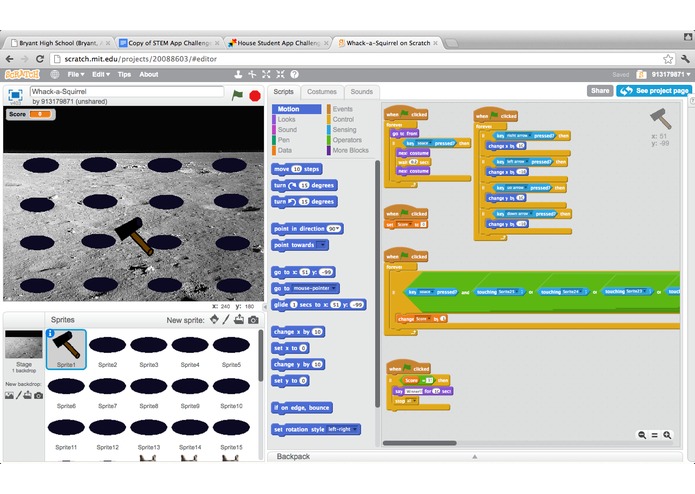The image size is (695, 494).
Task: Switch to House Student App Challenge tab
Action: (278, 43)
